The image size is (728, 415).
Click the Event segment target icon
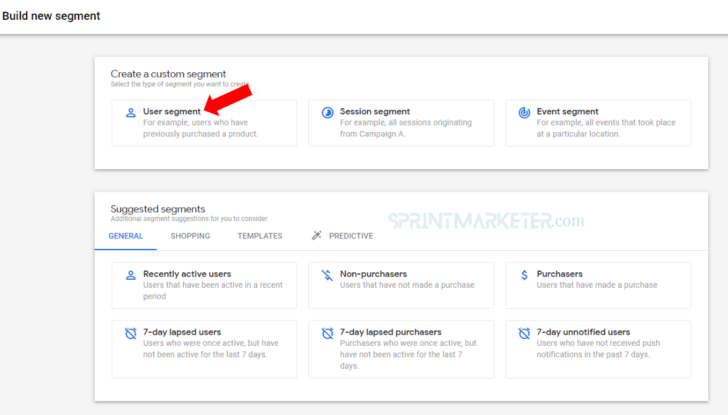coord(524,113)
